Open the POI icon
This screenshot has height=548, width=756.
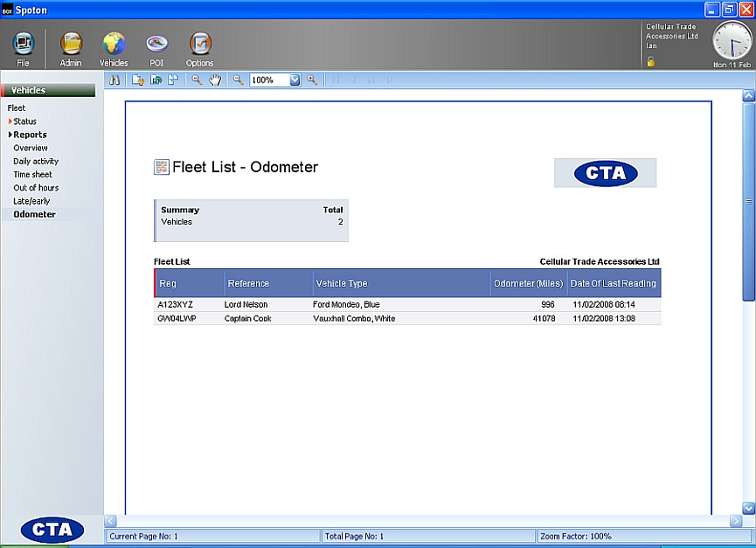click(x=156, y=45)
